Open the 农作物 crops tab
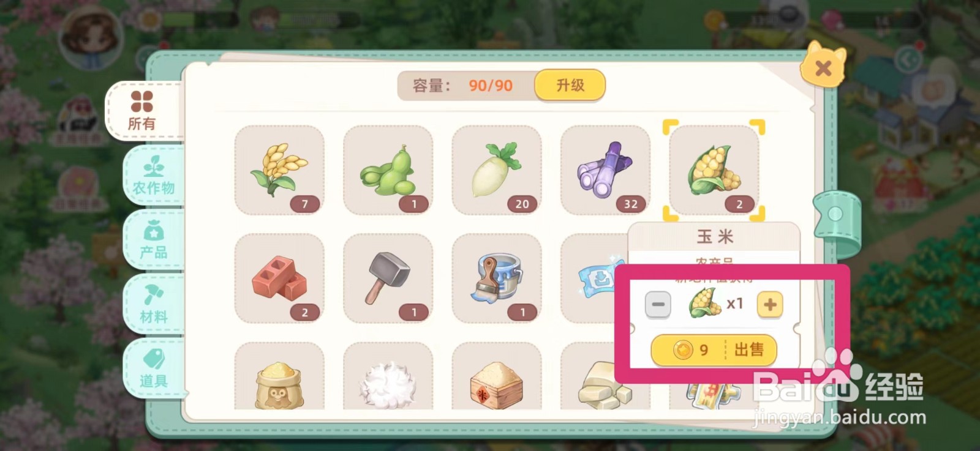The height and width of the screenshot is (451, 980). pyautogui.click(x=154, y=176)
